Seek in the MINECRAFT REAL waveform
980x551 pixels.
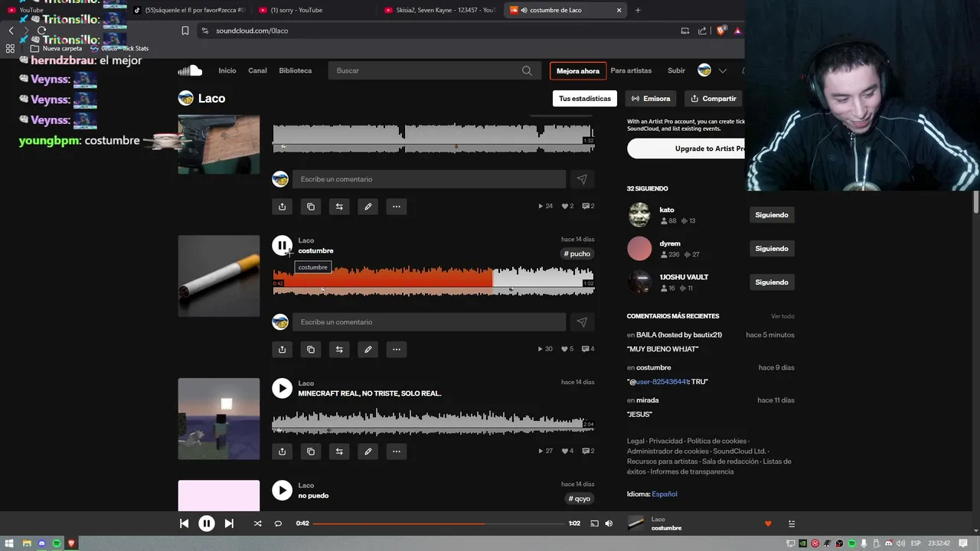[x=433, y=422]
